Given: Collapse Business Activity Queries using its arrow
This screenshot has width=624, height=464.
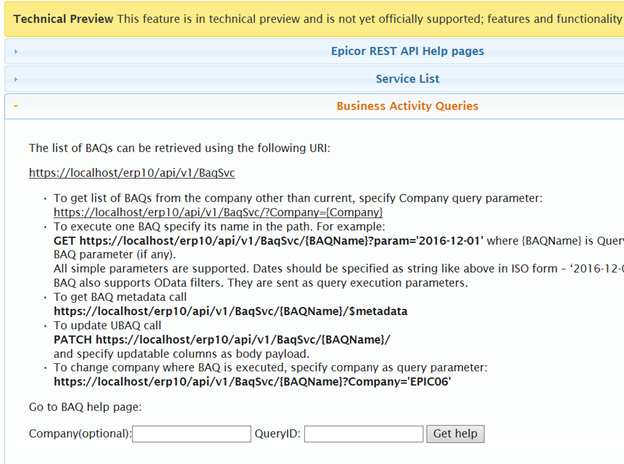Looking at the screenshot, I should click(16, 106).
